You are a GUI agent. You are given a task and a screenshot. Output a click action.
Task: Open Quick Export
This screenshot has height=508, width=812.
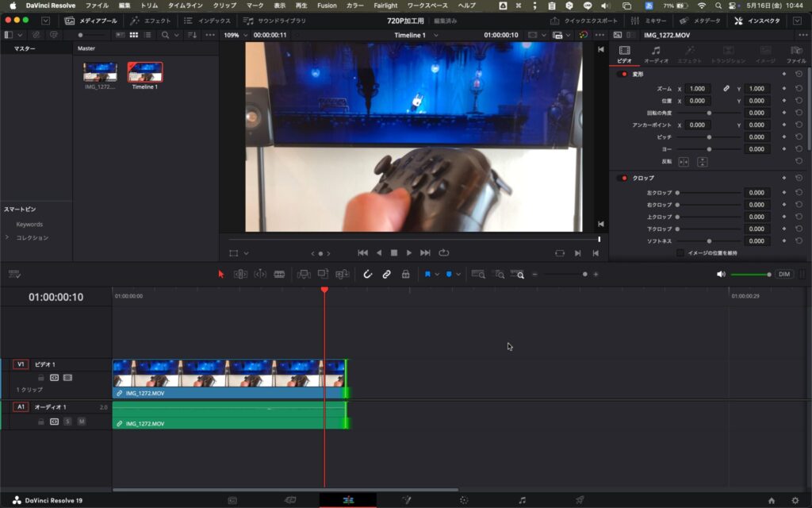click(x=584, y=21)
